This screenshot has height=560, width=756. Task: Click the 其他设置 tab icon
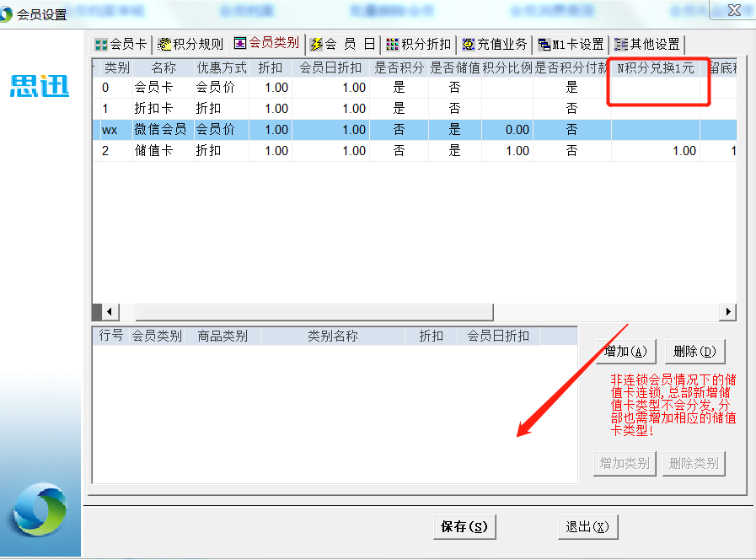621,45
